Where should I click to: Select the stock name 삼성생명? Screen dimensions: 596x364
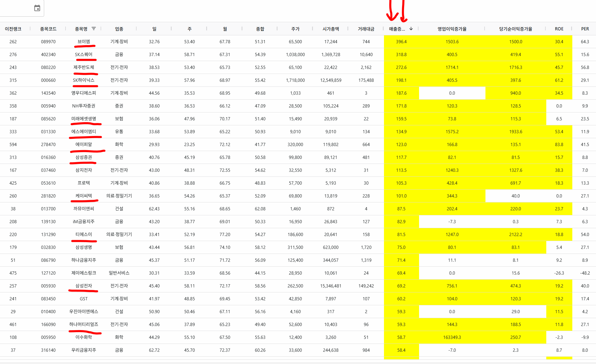(84, 247)
